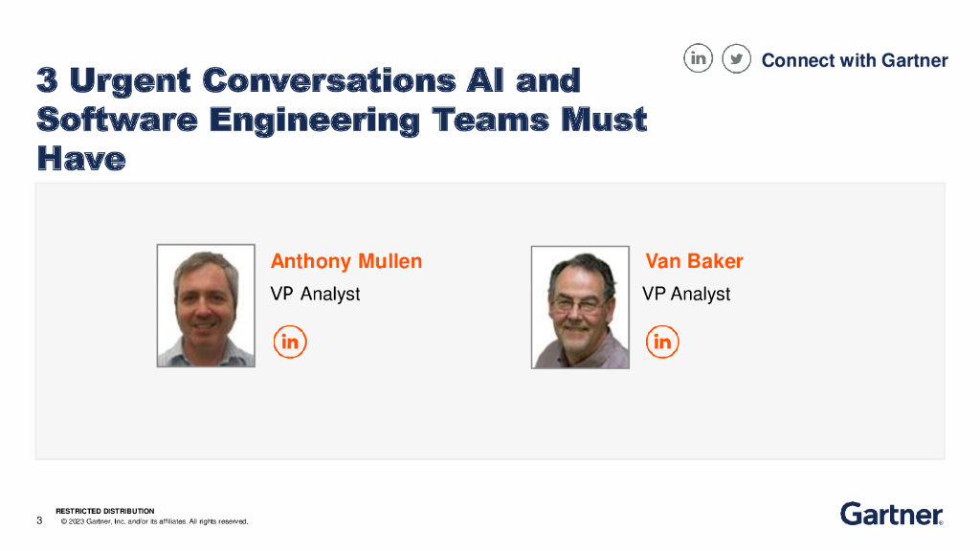Select Van Baker's headshot photo
The image size is (980, 551).
(x=580, y=307)
